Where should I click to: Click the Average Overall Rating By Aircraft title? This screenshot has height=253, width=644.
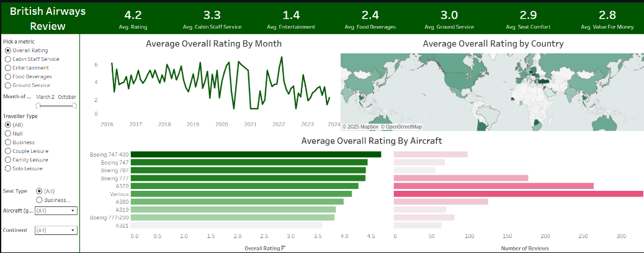pyautogui.click(x=372, y=140)
